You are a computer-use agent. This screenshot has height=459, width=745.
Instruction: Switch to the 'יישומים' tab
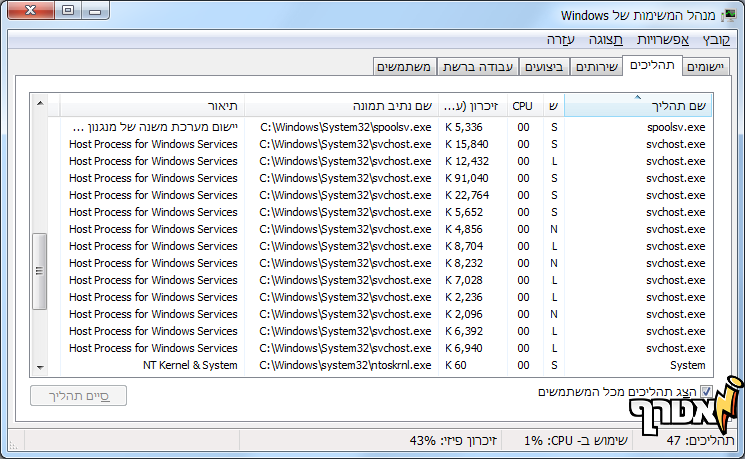pyautogui.click(x=705, y=67)
